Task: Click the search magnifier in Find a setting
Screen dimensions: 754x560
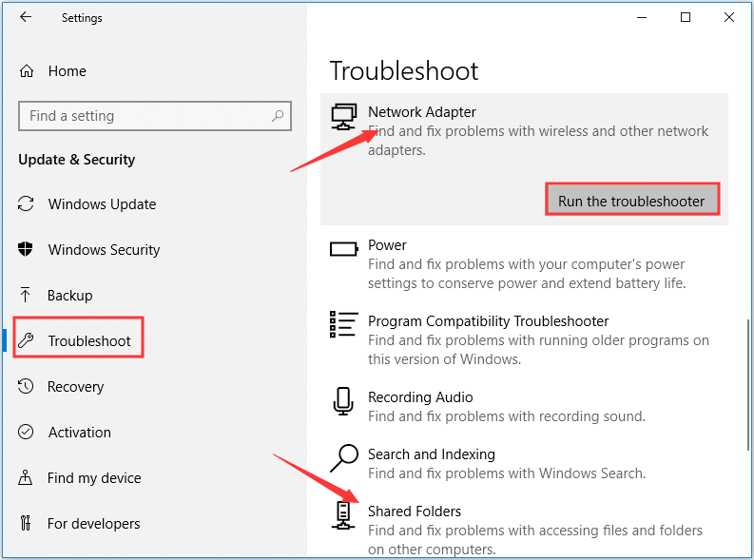Action: (x=278, y=116)
